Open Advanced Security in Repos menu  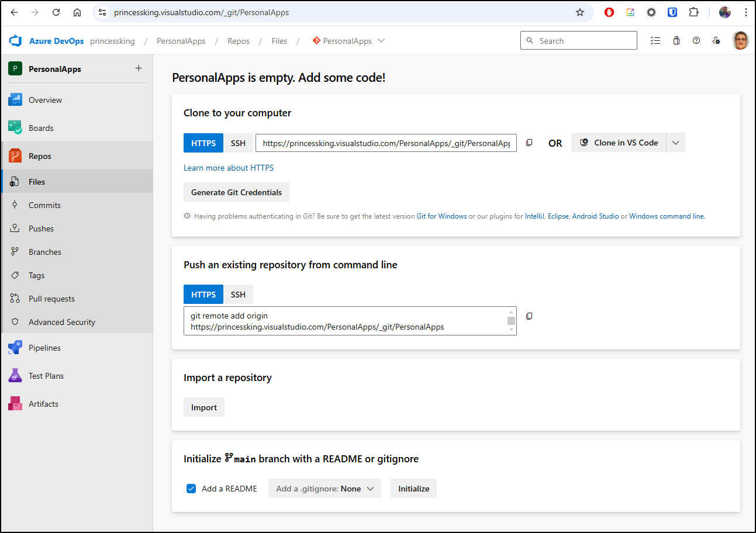click(77, 322)
